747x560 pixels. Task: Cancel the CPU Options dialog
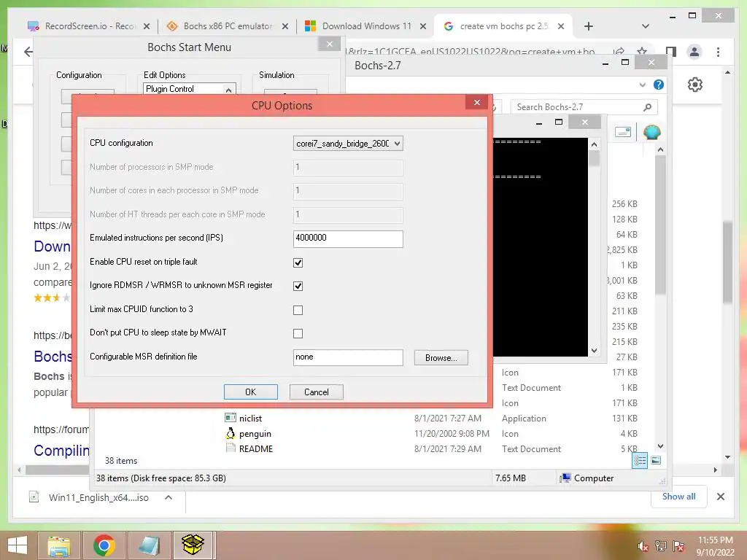[317, 392]
